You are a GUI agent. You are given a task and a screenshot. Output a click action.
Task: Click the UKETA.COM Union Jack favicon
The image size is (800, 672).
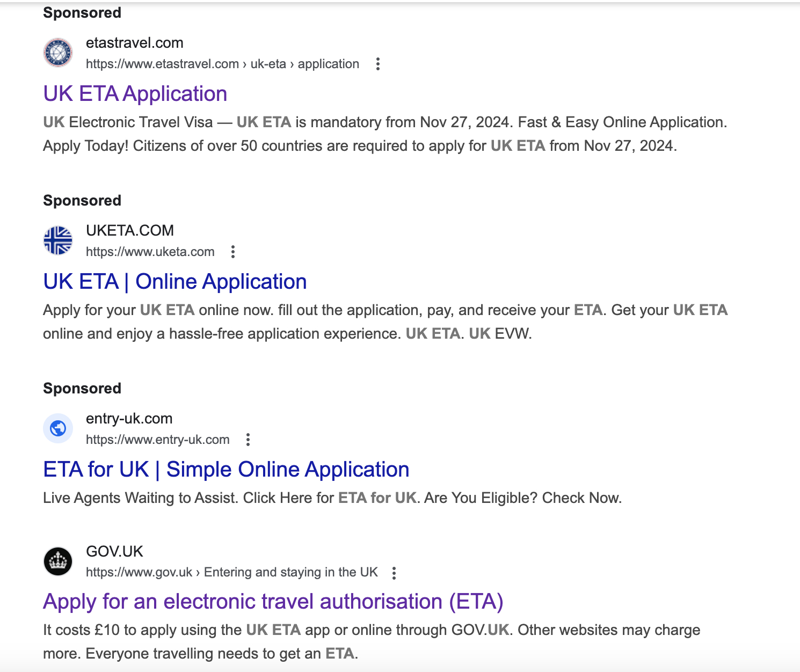[58, 240]
